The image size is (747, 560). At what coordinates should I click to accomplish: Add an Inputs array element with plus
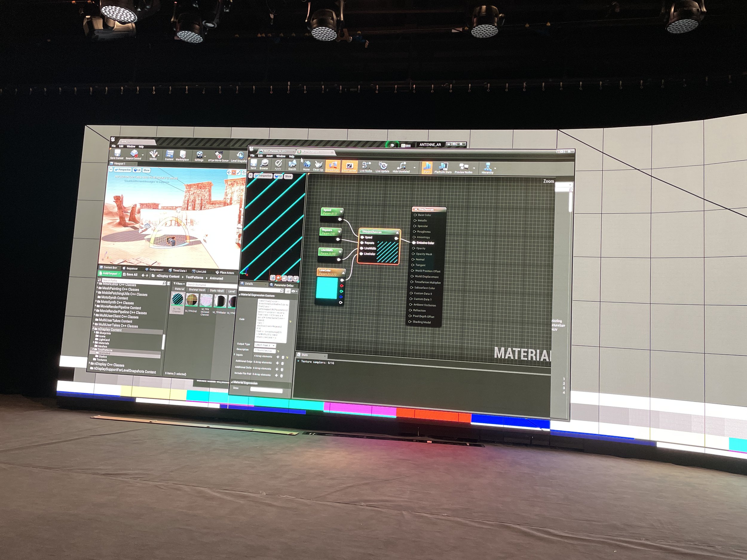coord(278,357)
